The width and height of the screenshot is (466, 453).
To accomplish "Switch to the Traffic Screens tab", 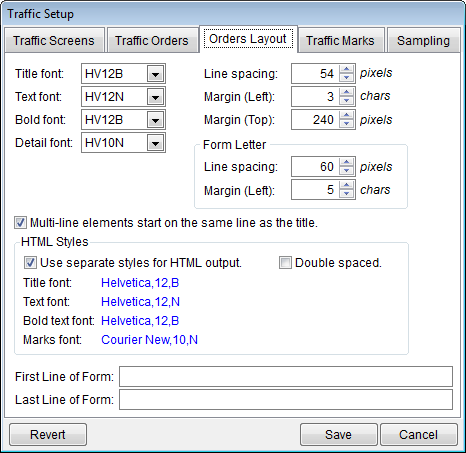I will coord(54,40).
